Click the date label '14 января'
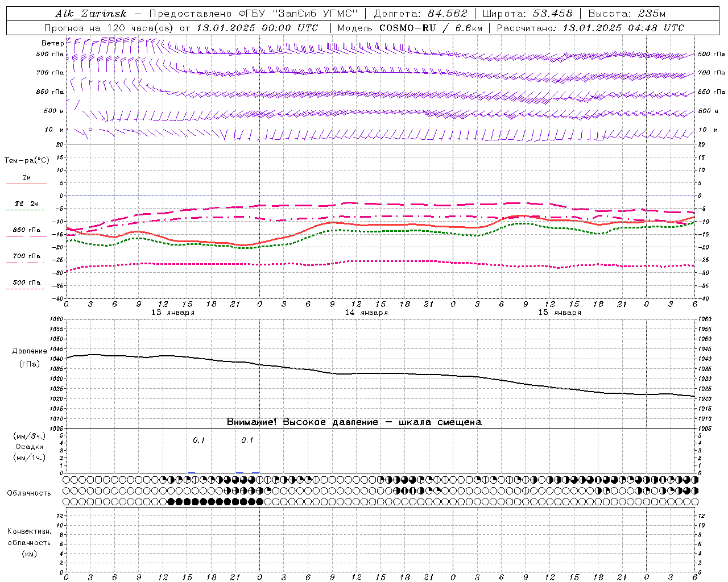 (x=366, y=313)
